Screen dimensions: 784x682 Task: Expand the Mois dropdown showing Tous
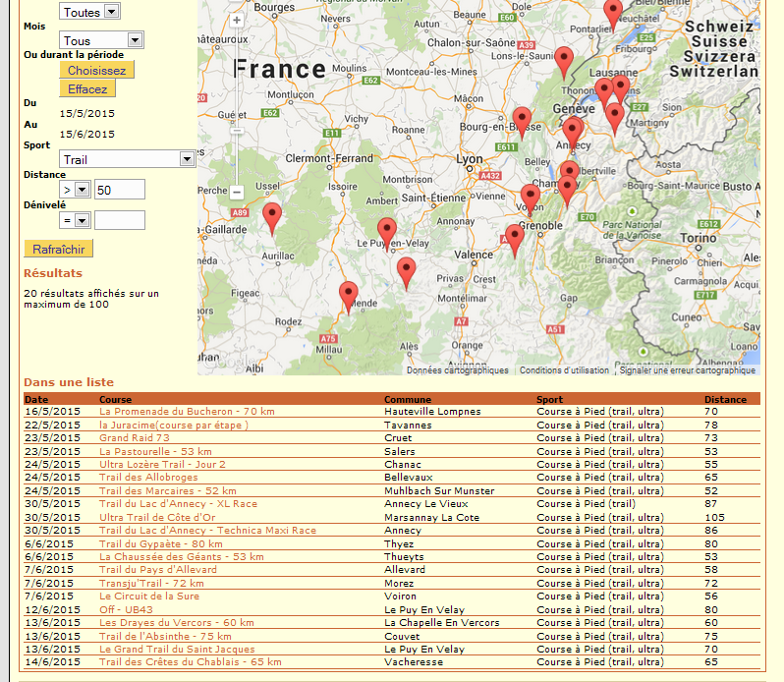click(101, 40)
